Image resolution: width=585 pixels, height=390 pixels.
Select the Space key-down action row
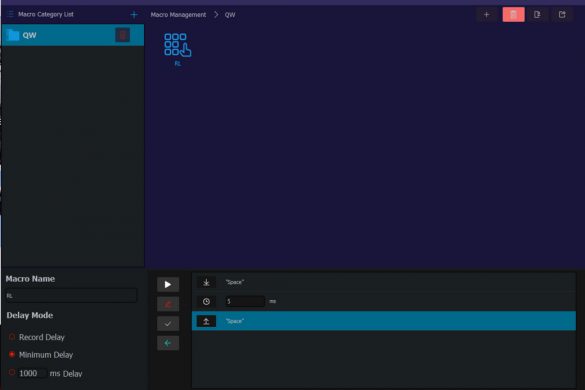(384, 282)
